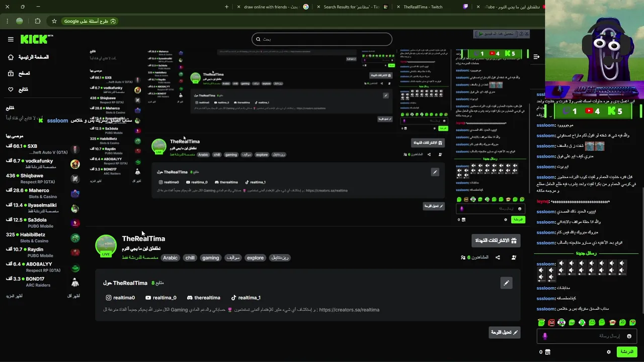644x362 pixels.
Task: Open the creators.sa/realtima link
Action: point(349,310)
